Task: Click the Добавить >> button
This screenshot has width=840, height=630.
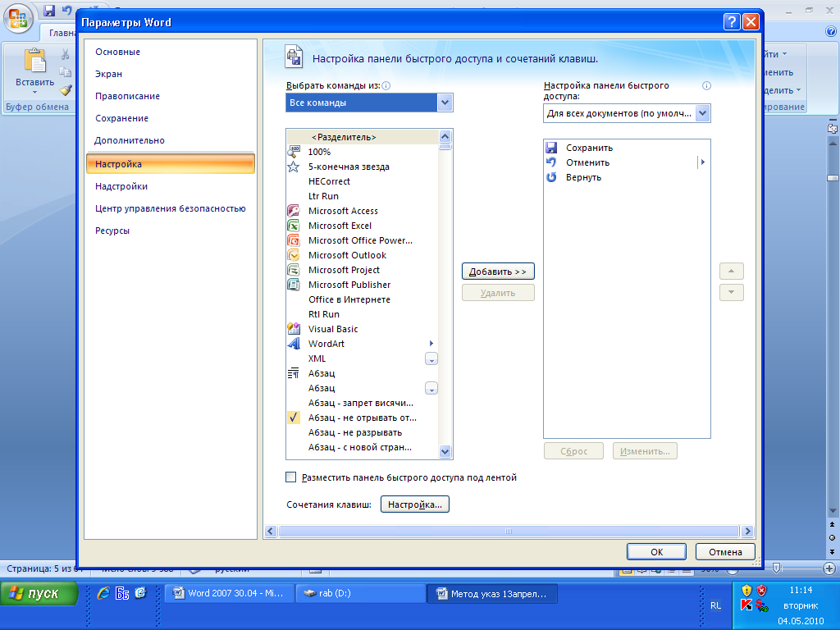Action: pyautogui.click(x=498, y=272)
